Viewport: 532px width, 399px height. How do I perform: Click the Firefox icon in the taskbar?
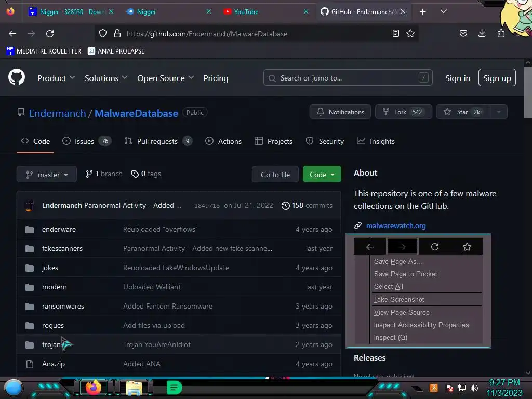pos(94,387)
